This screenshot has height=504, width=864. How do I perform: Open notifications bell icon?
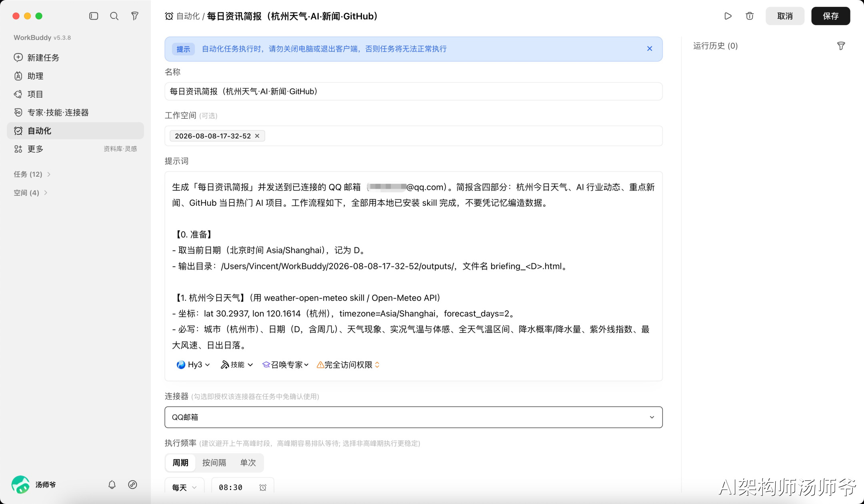[x=112, y=484]
